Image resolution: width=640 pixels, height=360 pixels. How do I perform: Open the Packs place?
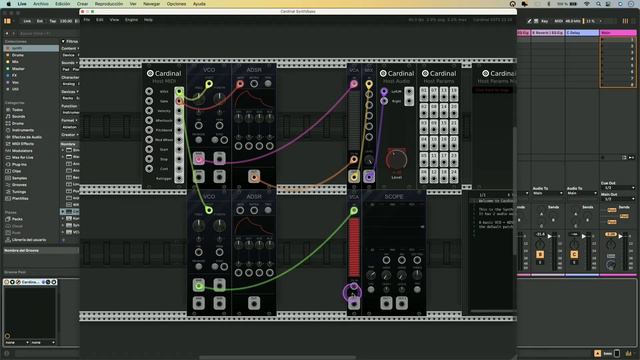pos(17,219)
